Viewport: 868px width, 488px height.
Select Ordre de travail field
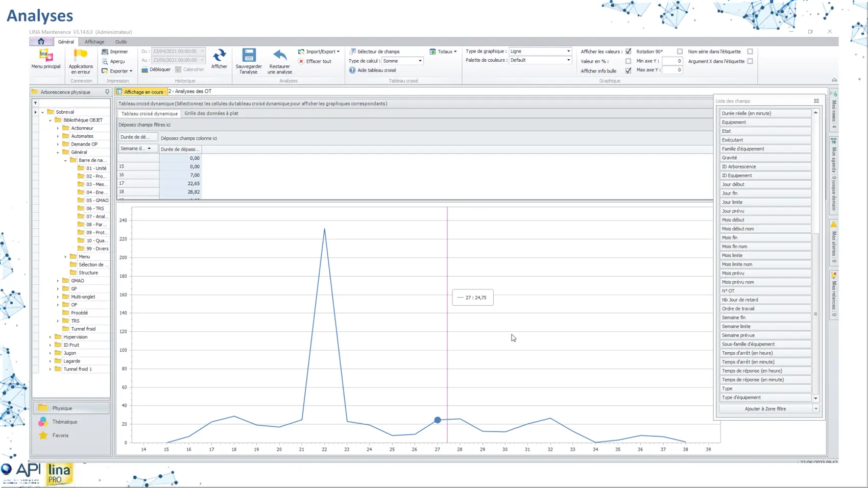(x=765, y=308)
